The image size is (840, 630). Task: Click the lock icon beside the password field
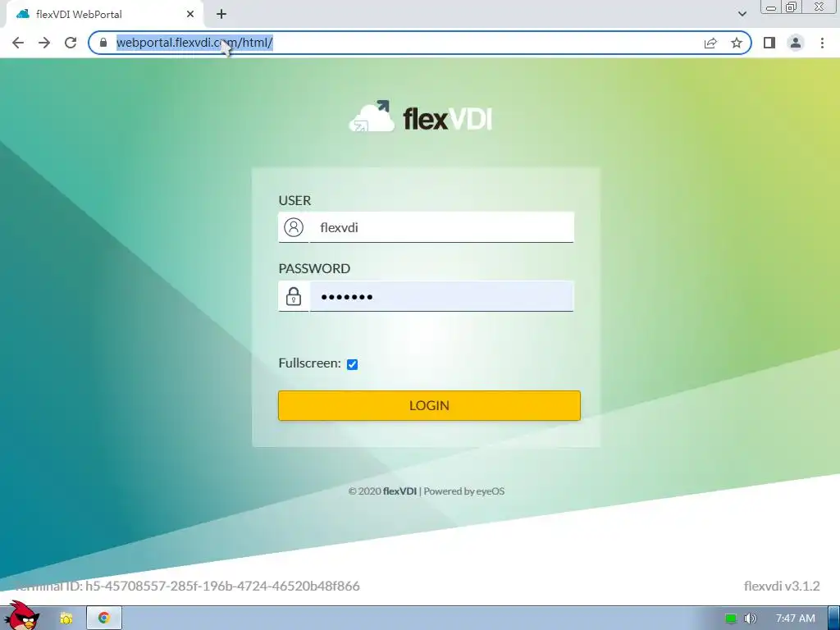click(294, 295)
